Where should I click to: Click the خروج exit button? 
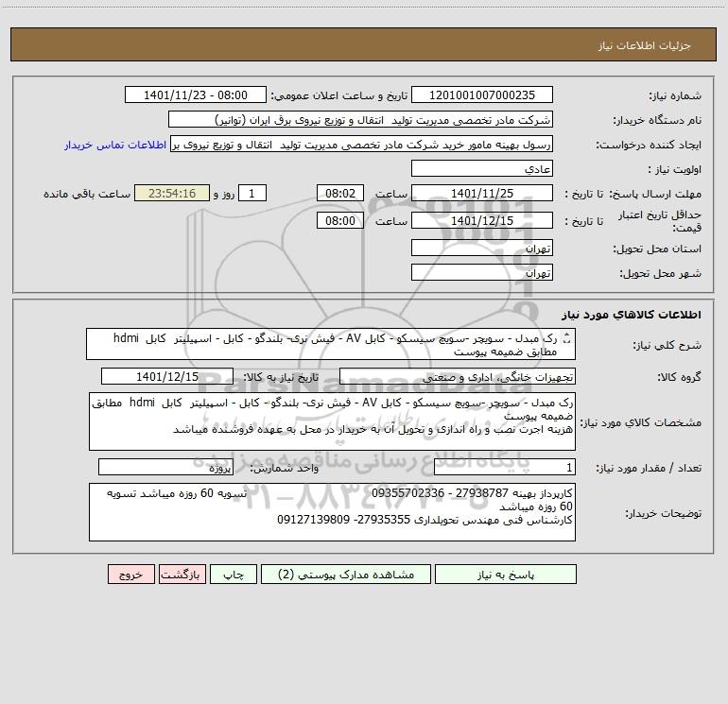click(x=130, y=575)
